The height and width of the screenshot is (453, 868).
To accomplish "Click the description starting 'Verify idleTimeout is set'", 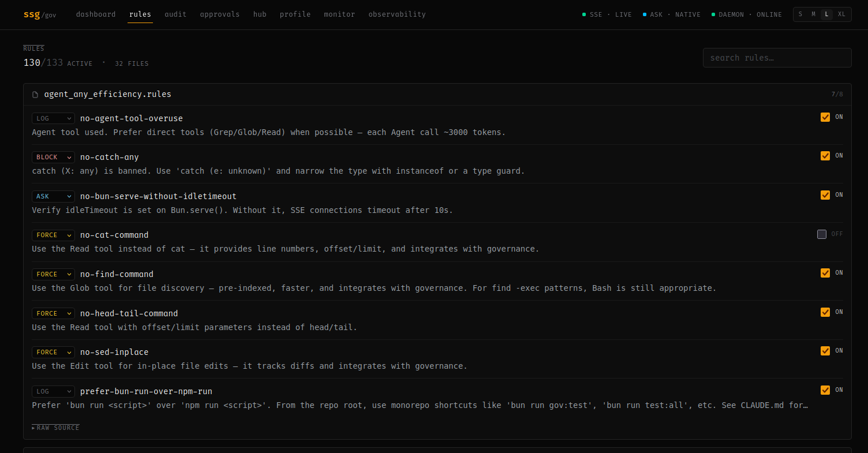I will click(x=242, y=210).
